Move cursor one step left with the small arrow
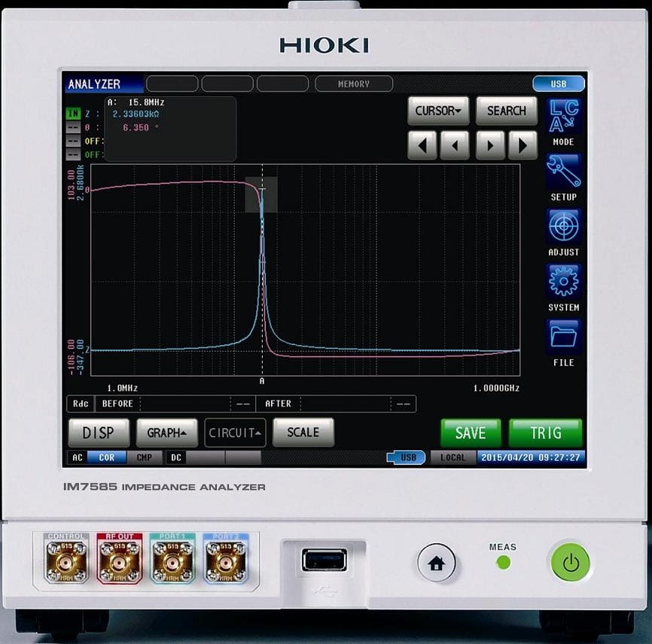This screenshot has height=644, width=652. 455,145
